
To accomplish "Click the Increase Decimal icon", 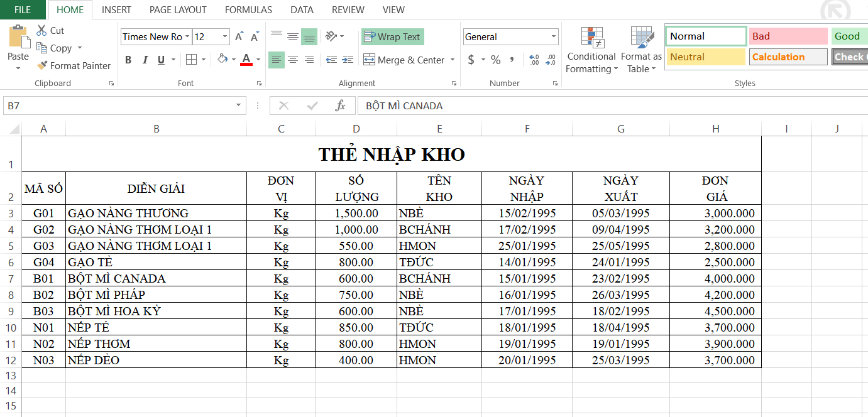I will (x=534, y=60).
